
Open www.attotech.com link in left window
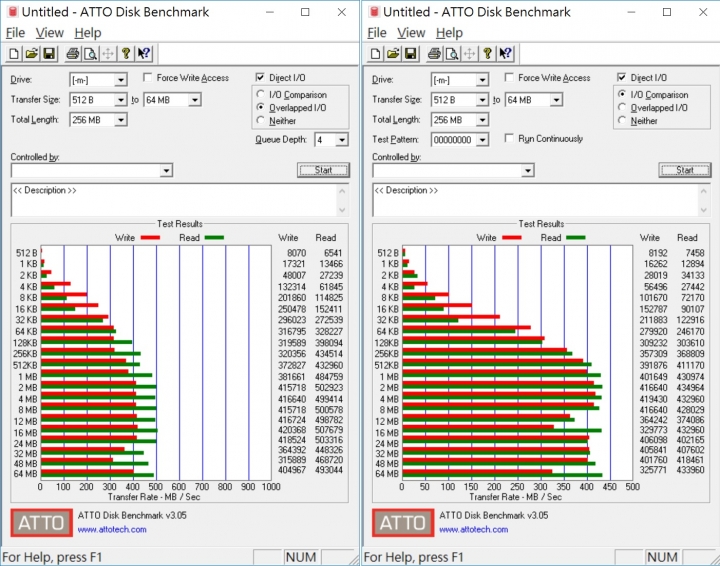[x=112, y=529]
